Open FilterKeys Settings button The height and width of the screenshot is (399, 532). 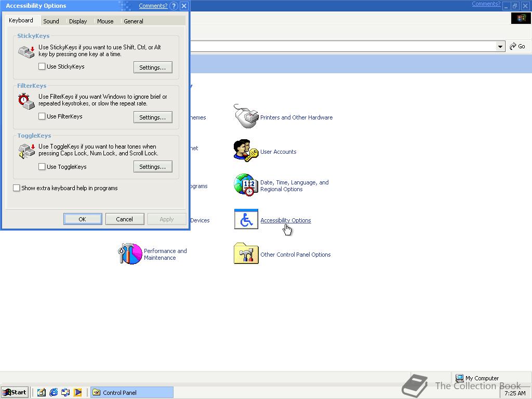coord(153,117)
